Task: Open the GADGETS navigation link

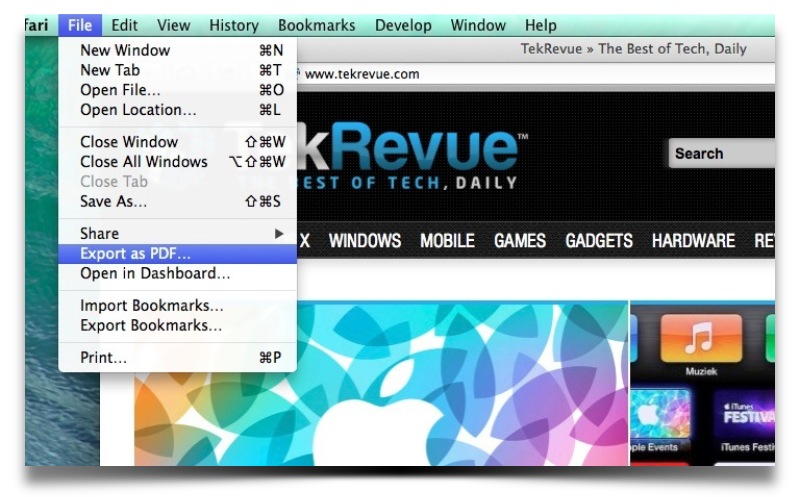Action: tap(599, 241)
